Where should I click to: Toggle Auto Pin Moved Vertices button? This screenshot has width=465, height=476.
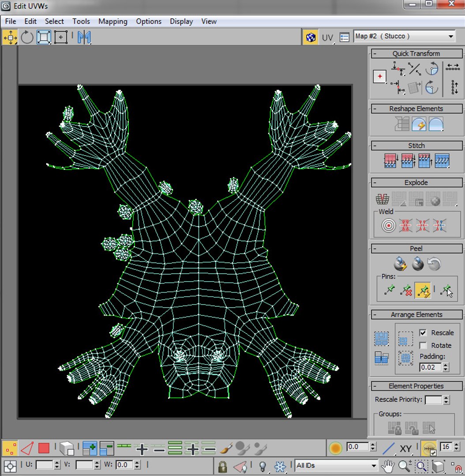[423, 290]
